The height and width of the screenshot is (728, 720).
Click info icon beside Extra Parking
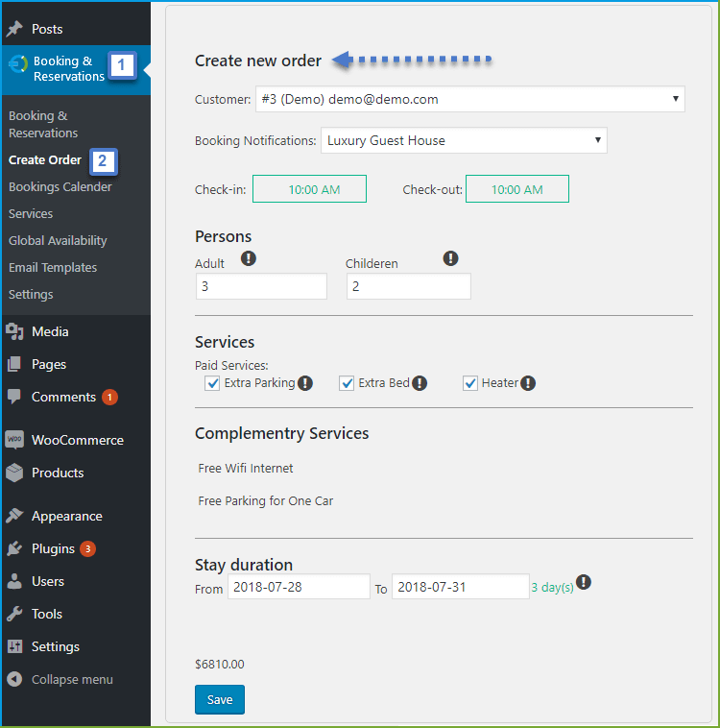point(305,383)
